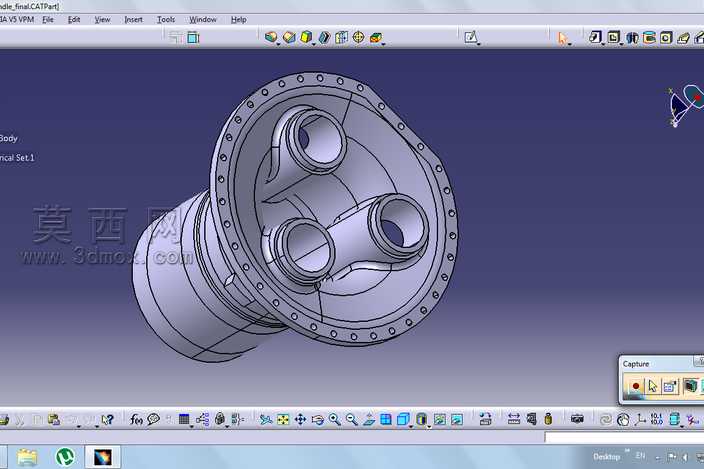This screenshot has height=469, width=704.
Task: Expand the Draft sub-toolbar arrow
Action: [x=313, y=44]
